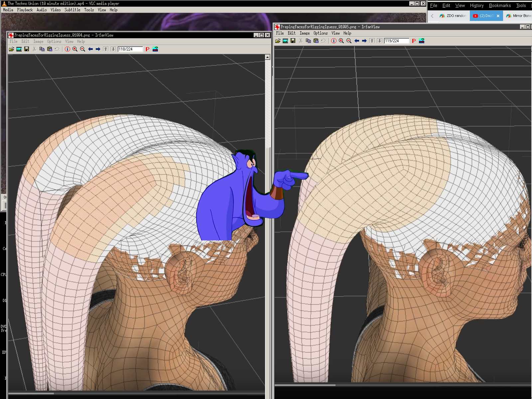Image resolution: width=532 pixels, height=399 pixels.
Task: Click down-arrow page icon in right IrfanView toolbar
Action: 380,41
